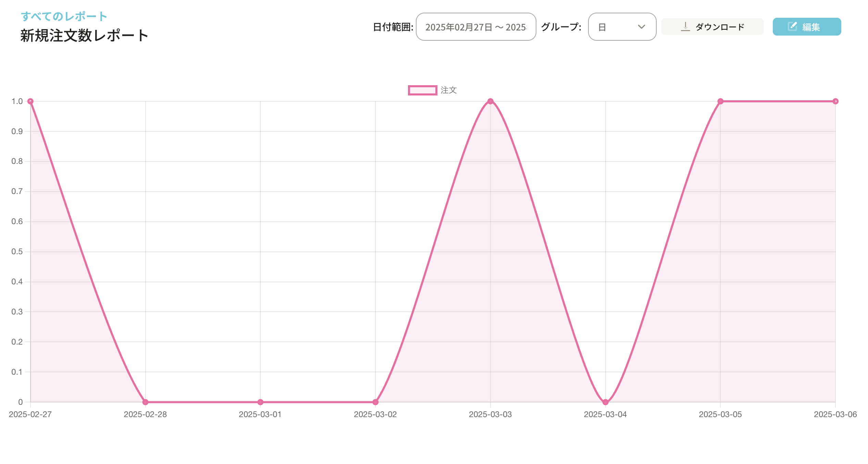
Task: Select the 2025-03-01 data point
Action: (260, 402)
